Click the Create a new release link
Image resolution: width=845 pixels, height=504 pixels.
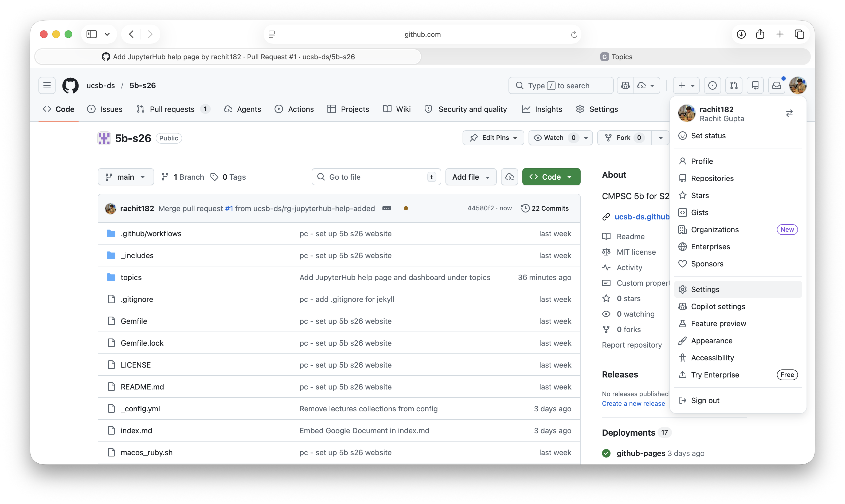[x=633, y=403]
